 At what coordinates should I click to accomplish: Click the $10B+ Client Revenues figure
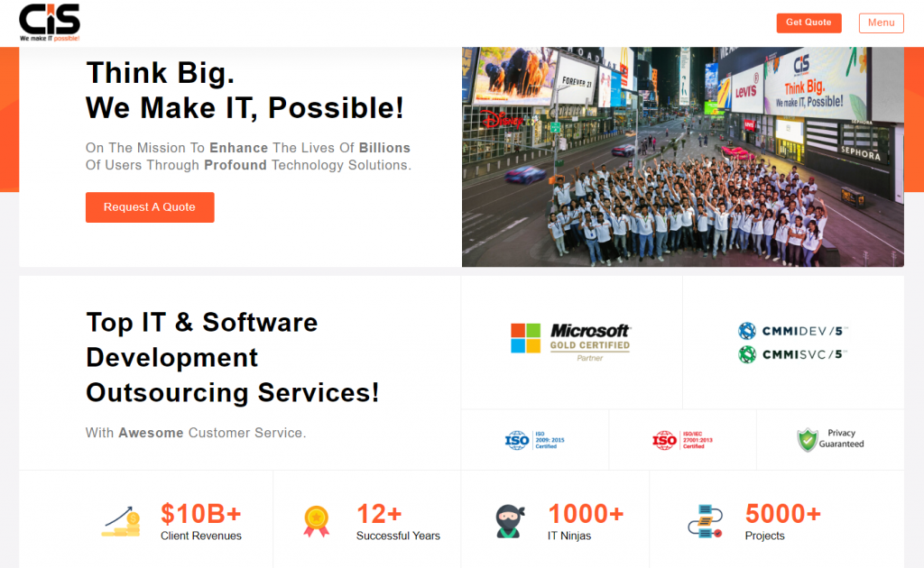point(201,514)
